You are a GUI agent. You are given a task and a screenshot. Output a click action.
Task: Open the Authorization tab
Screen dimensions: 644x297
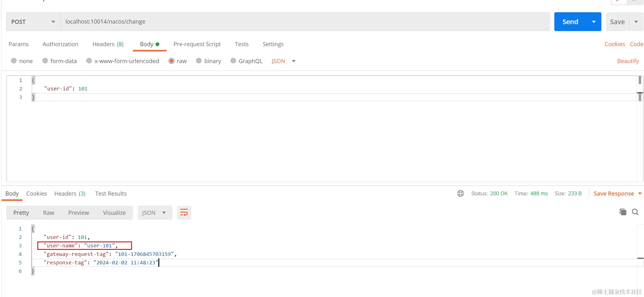tap(61, 44)
